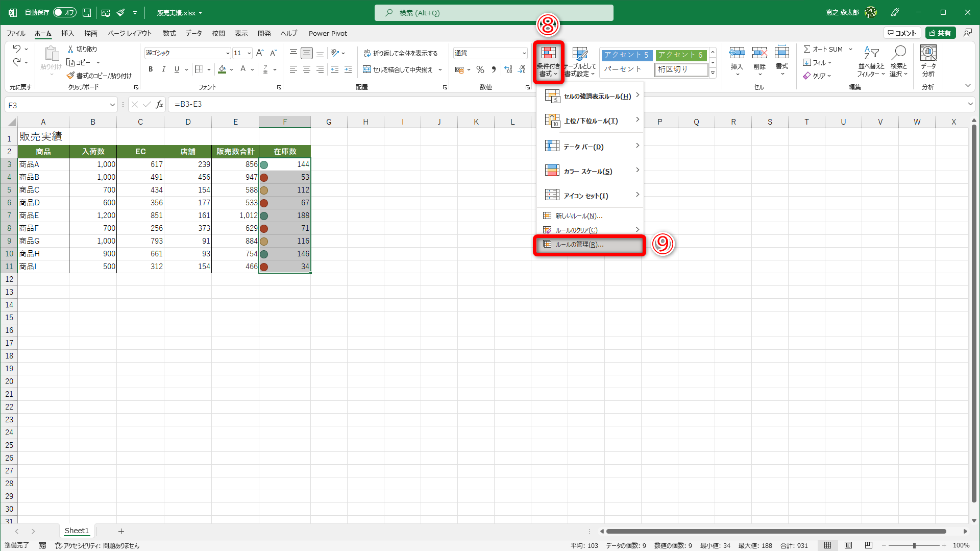Select Manage Rules (ルールの管理) menu item
980x551 pixels.
pyautogui.click(x=590, y=245)
